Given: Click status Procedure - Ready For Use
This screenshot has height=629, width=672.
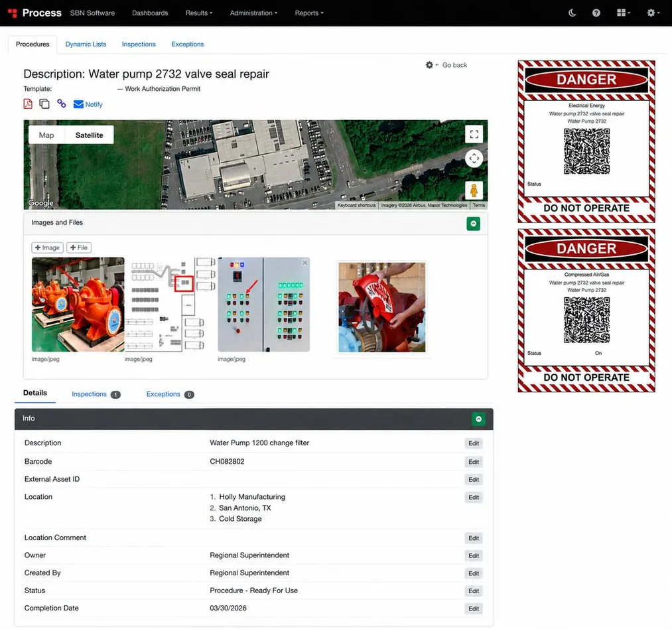Looking at the screenshot, I should (253, 591).
